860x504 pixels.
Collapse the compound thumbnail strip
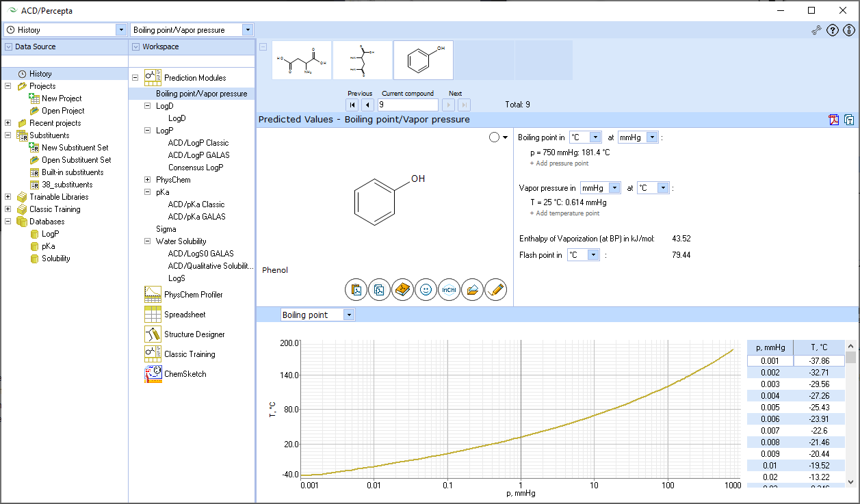click(x=263, y=47)
